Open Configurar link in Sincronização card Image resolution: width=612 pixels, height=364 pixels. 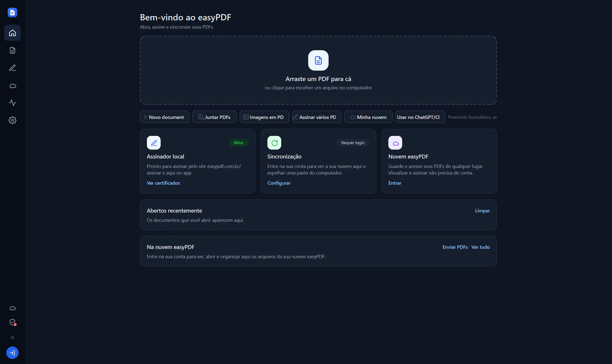pyautogui.click(x=279, y=183)
